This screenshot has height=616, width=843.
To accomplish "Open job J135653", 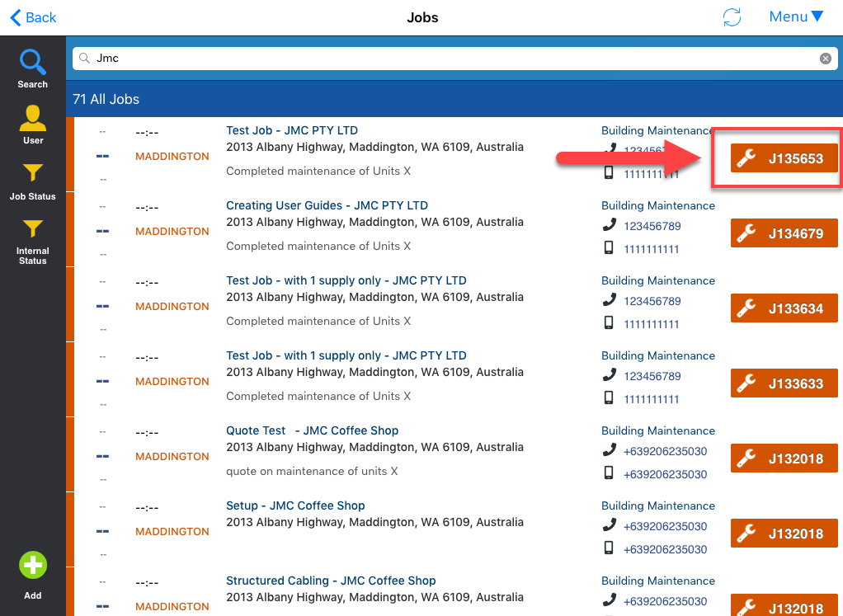I will 784,158.
